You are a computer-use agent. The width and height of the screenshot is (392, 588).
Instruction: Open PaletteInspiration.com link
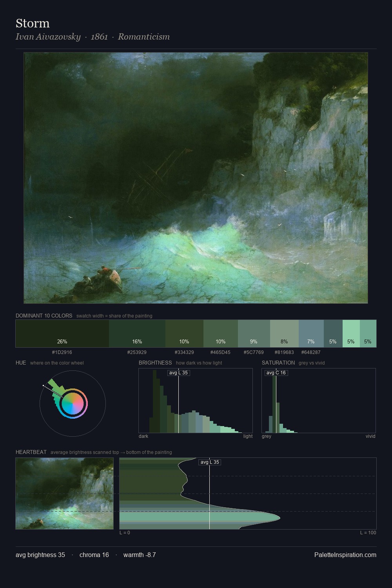click(x=345, y=555)
